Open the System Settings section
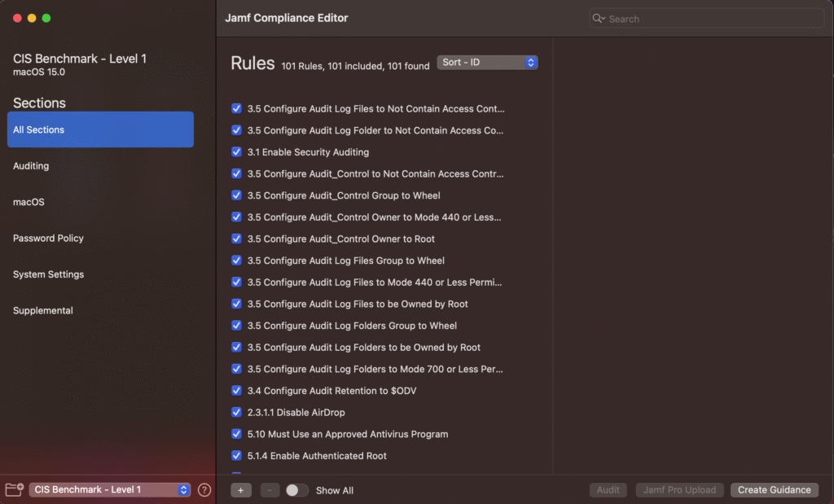Screen dimensions: 834x504 pos(48,274)
